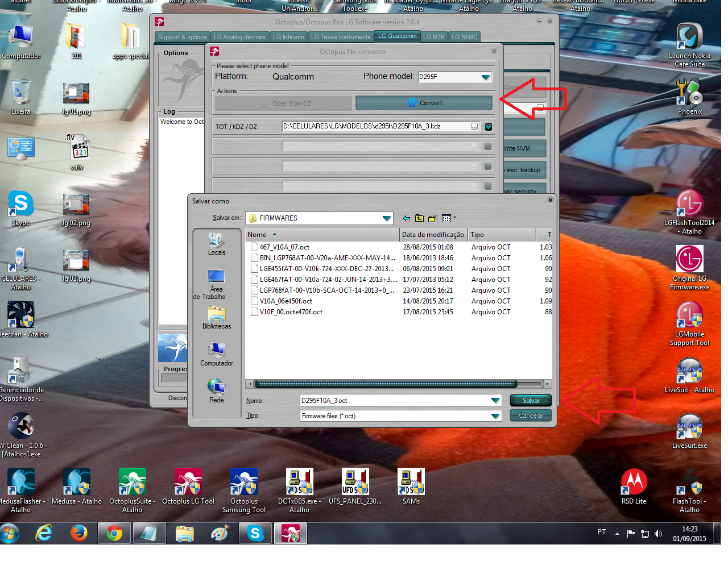The width and height of the screenshot is (728, 582).
Task: Create a new folder in save dialog
Action: pos(432,218)
